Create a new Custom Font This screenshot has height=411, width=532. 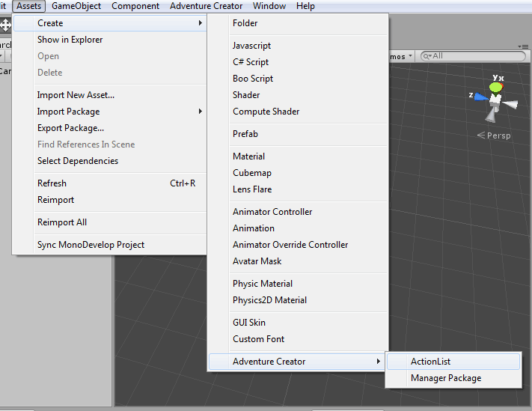point(298,339)
